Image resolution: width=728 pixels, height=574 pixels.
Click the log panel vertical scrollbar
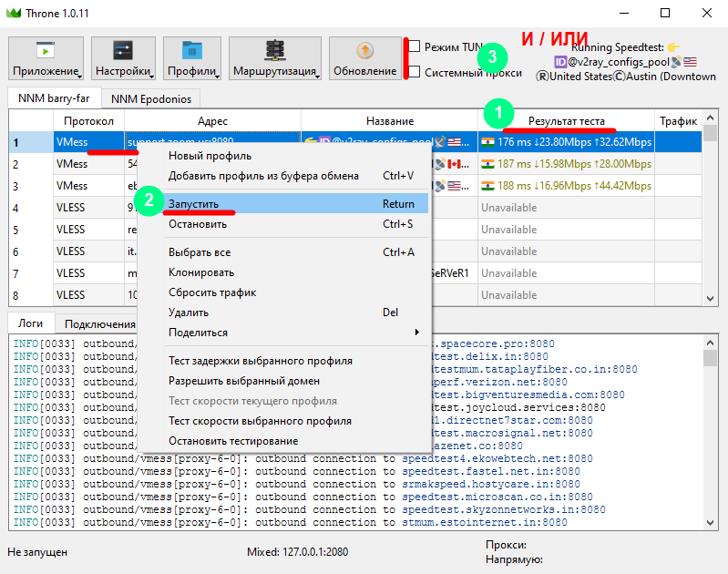pyautogui.click(x=710, y=428)
